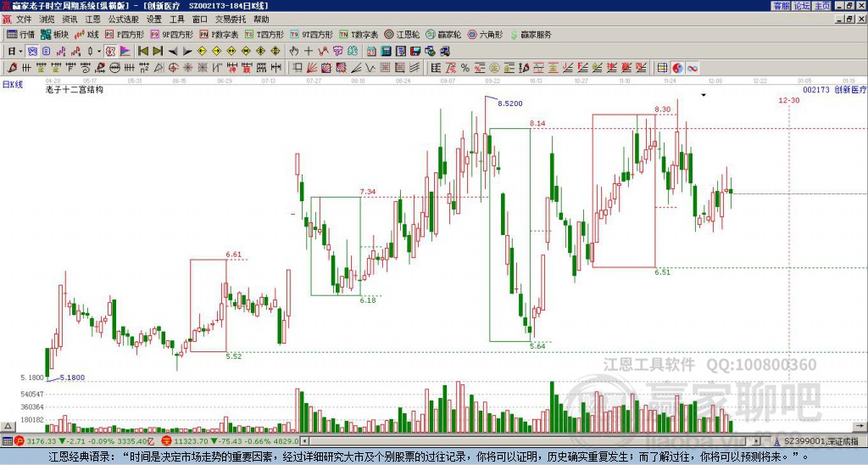Open the 9P四方形 tool
The height and width of the screenshot is (465, 868).
(171, 34)
